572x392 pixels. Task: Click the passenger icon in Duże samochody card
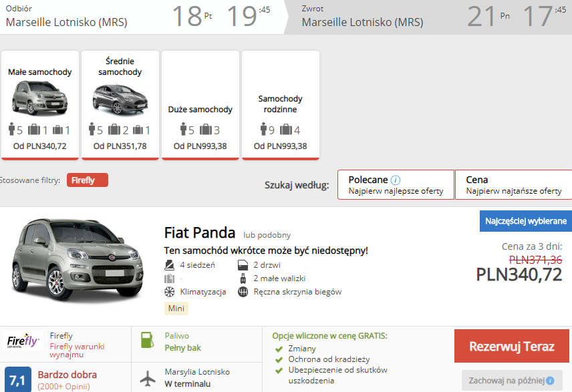coord(183,129)
